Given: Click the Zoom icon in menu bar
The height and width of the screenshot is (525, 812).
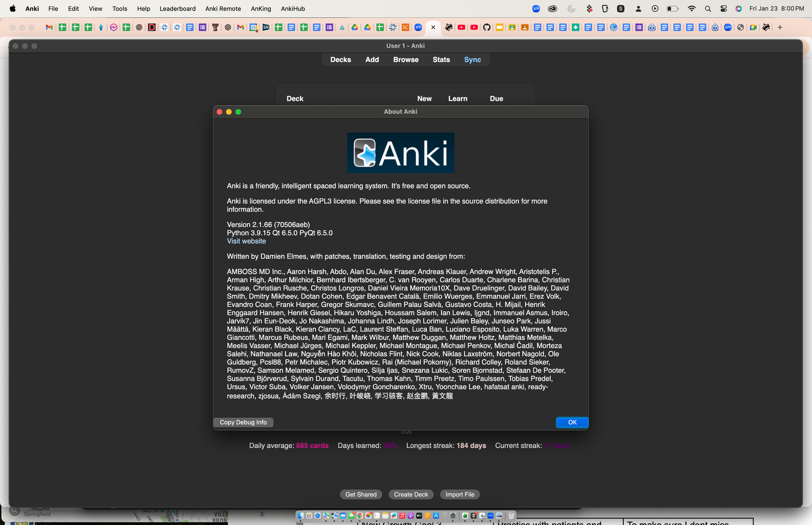Looking at the screenshot, I should pyautogui.click(x=536, y=8).
